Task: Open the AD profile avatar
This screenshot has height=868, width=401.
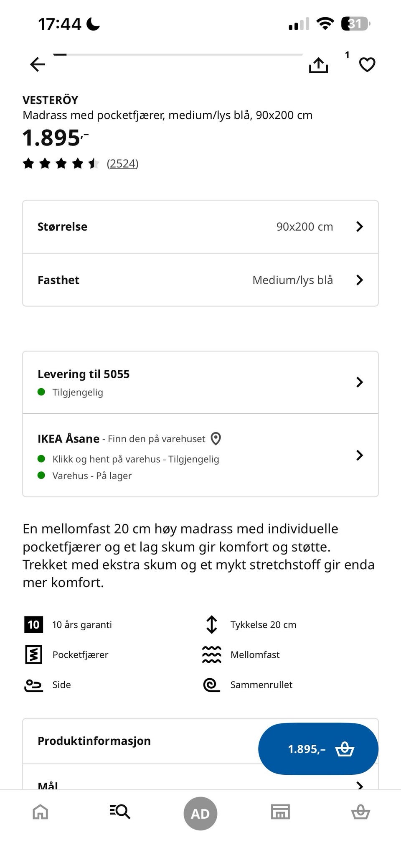Action: pyautogui.click(x=200, y=813)
